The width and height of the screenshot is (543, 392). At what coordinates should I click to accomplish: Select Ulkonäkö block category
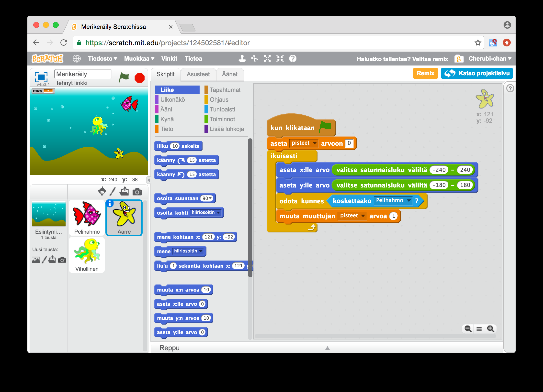pyautogui.click(x=172, y=100)
